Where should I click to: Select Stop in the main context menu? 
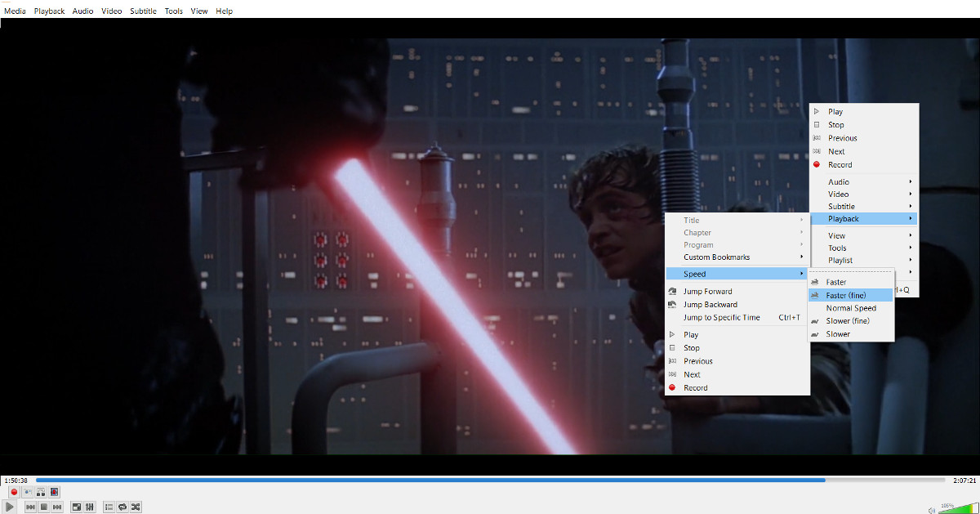click(864, 125)
